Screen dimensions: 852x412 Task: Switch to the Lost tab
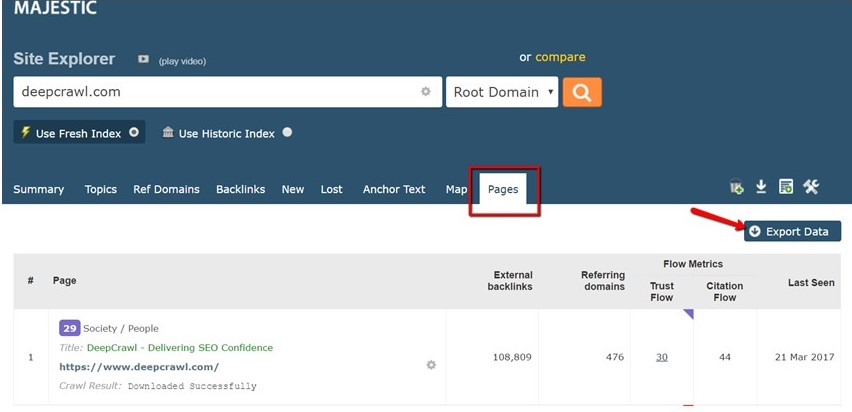tap(331, 189)
